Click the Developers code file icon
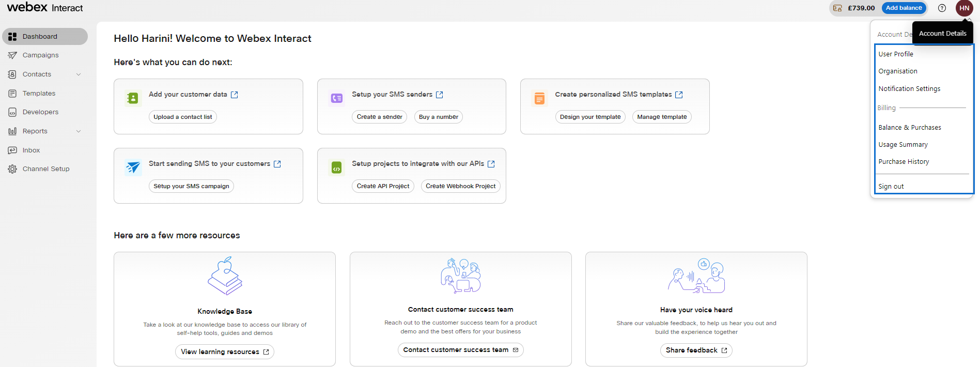The width and height of the screenshot is (980, 367). coord(12,112)
